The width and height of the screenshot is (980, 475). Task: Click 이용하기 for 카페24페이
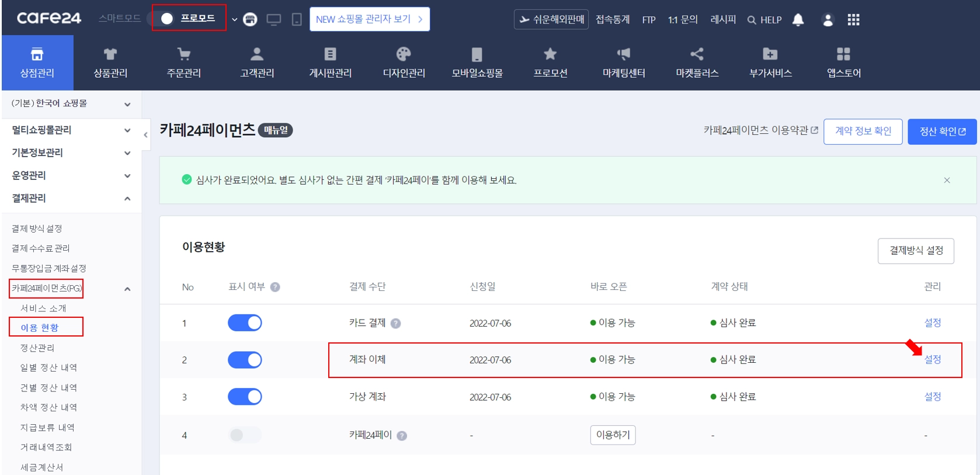613,435
